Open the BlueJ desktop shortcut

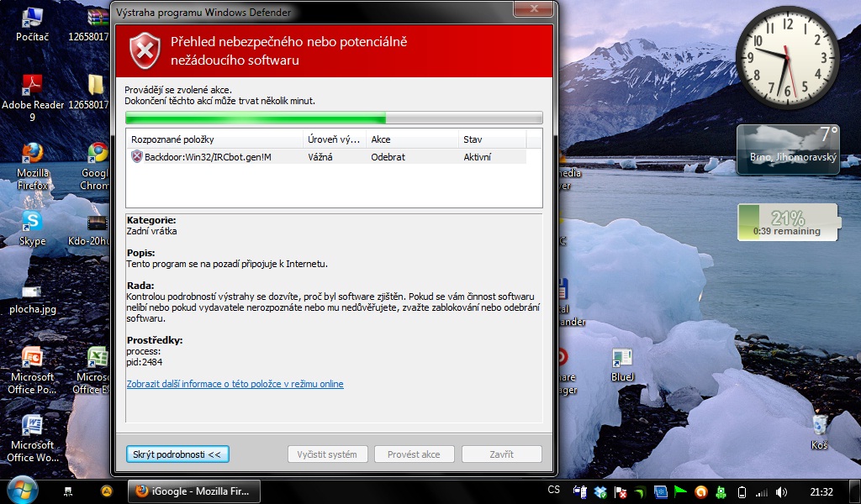click(x=622, y=365)
